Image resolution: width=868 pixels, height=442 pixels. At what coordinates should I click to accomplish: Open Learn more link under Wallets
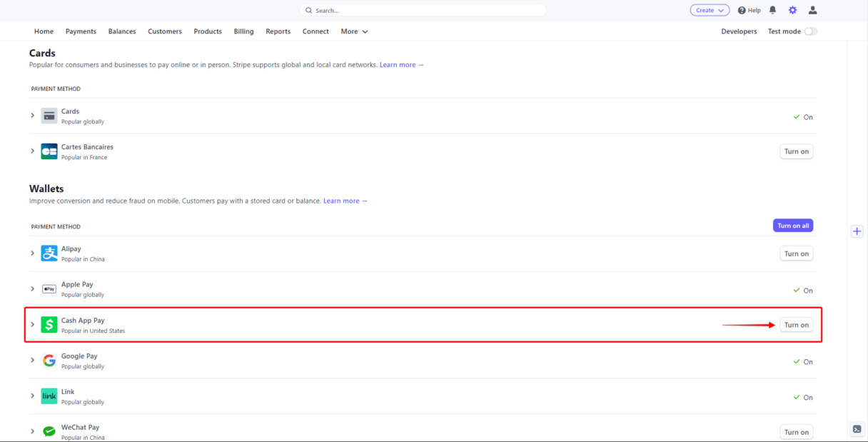coord(345,201)
